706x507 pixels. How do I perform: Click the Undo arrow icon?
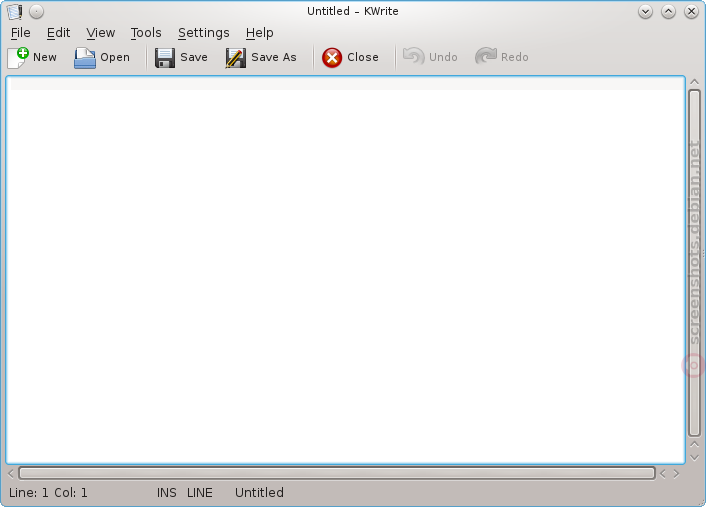(x=413, y=57)
